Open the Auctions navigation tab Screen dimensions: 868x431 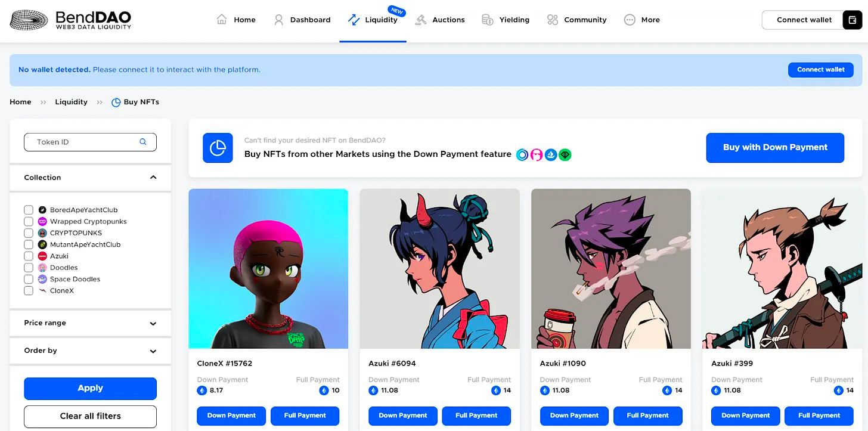[x=441, y=20]
